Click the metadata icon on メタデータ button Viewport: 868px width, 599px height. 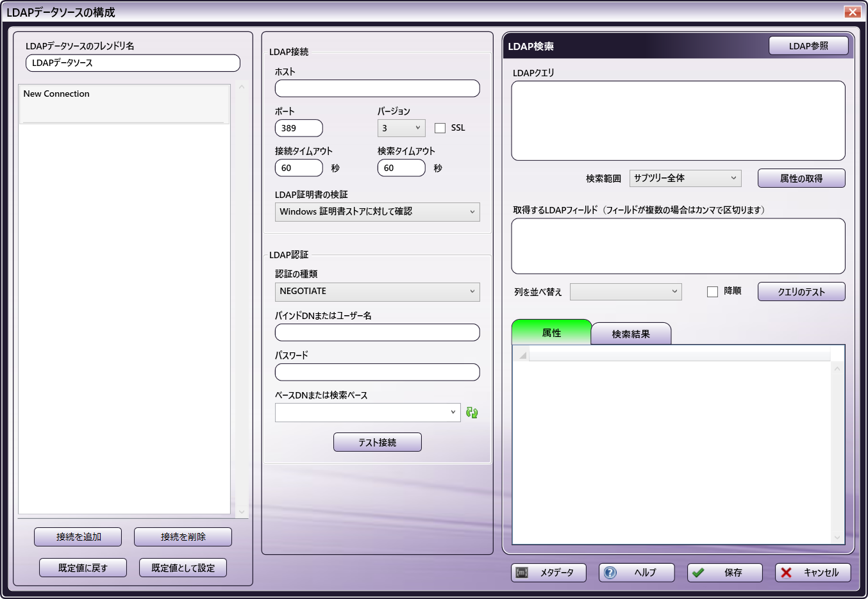pos(522,572)
